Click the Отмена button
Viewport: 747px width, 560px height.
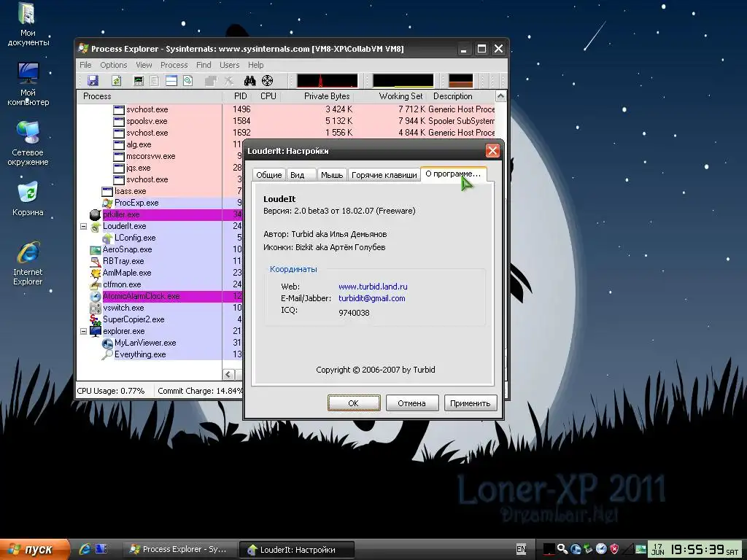pos(411,402)
